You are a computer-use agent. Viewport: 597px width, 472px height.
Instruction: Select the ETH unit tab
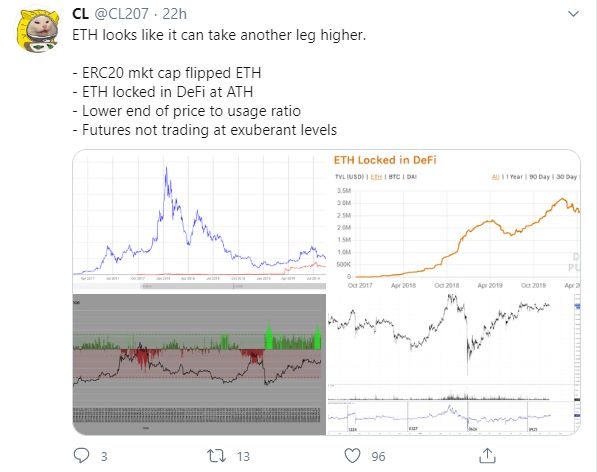[x=376, y=177]
